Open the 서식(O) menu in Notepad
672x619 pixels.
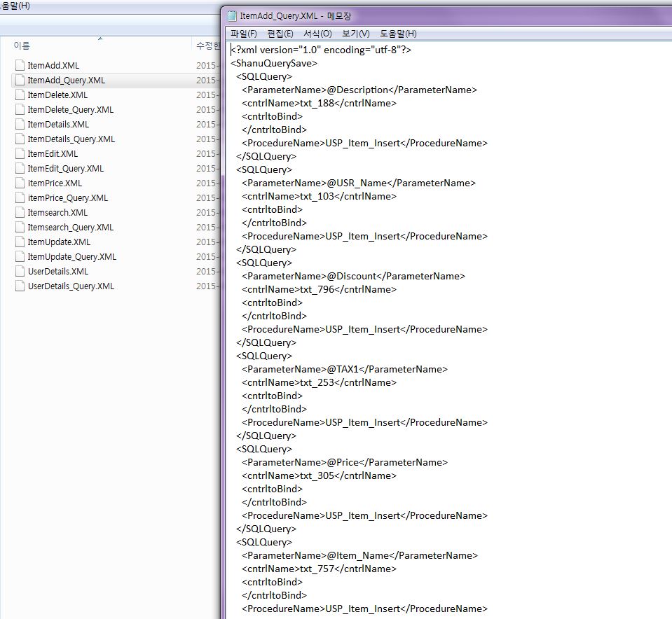pyautogui.click(x=317, y=34)
